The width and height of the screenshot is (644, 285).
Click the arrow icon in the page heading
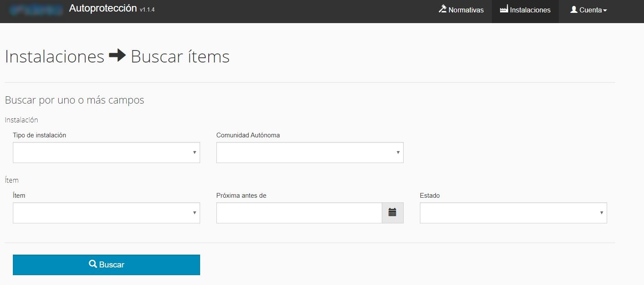(117, 56)
